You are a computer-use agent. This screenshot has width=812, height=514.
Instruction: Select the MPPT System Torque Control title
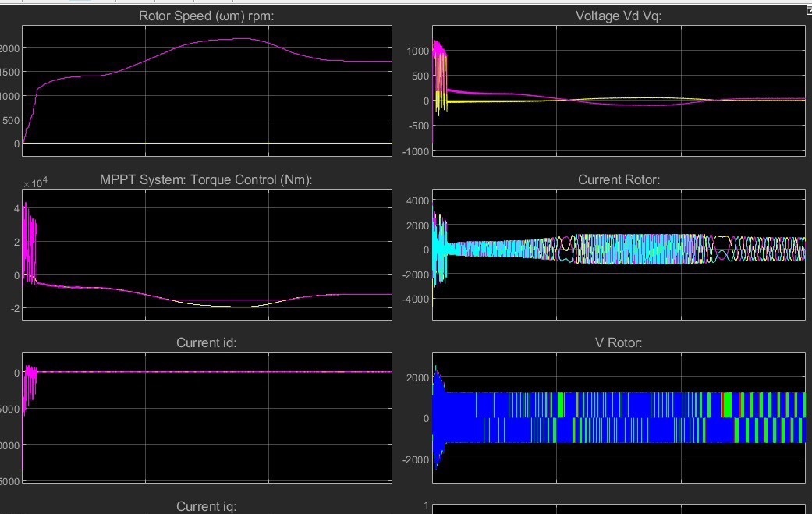(x=206, y=179)
